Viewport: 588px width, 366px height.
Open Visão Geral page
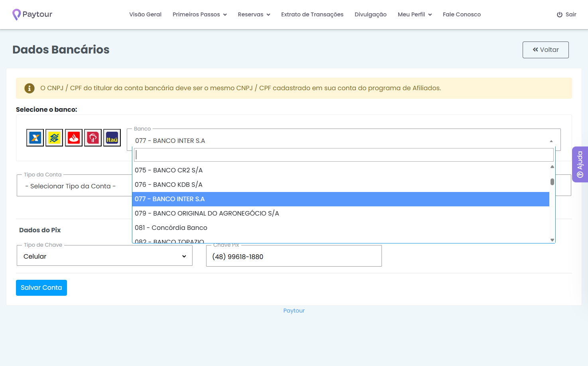pos(145,14)
